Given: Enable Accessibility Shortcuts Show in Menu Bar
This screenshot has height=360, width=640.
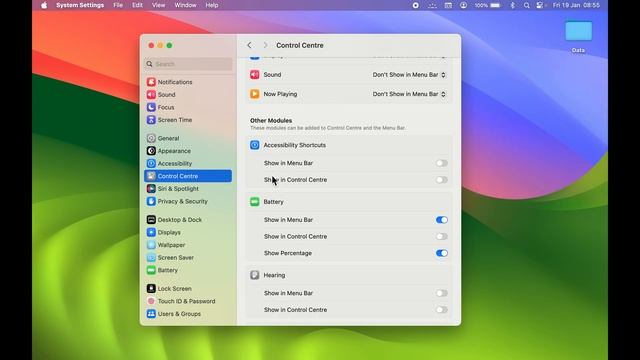Looking at the screenshot, I should coord(441,163).
